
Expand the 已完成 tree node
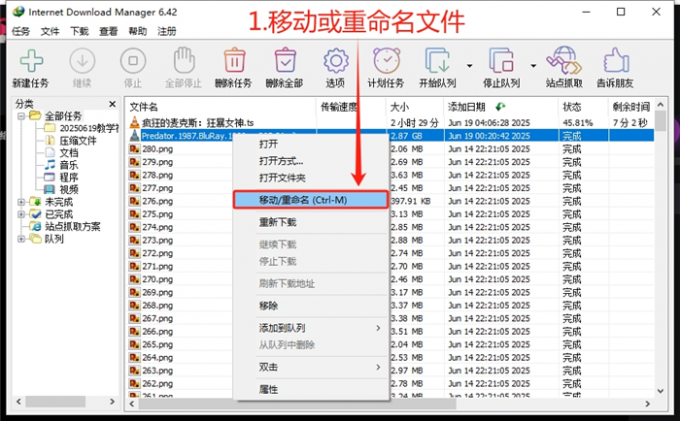(x=21, y=214)
